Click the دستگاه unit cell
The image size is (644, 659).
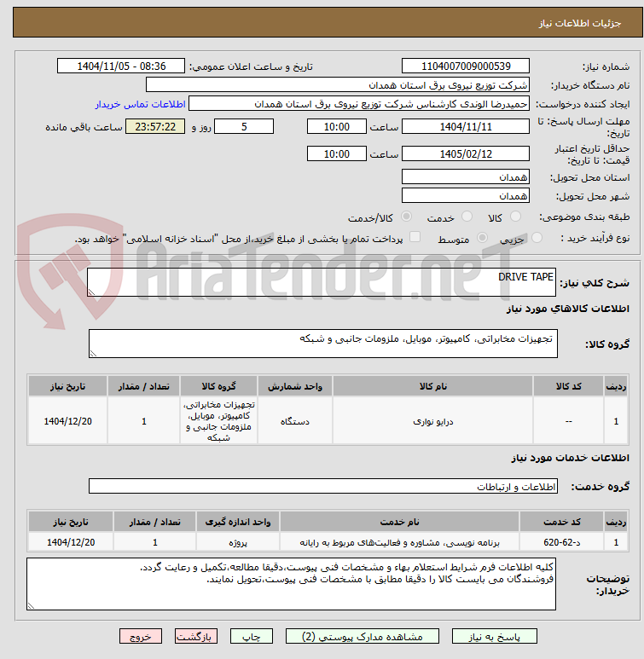point(295,420)
